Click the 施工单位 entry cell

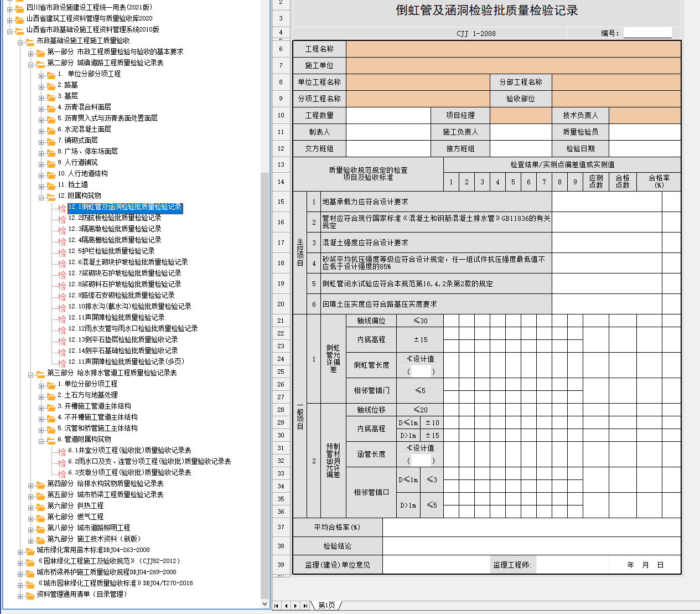tap(514, 65)
